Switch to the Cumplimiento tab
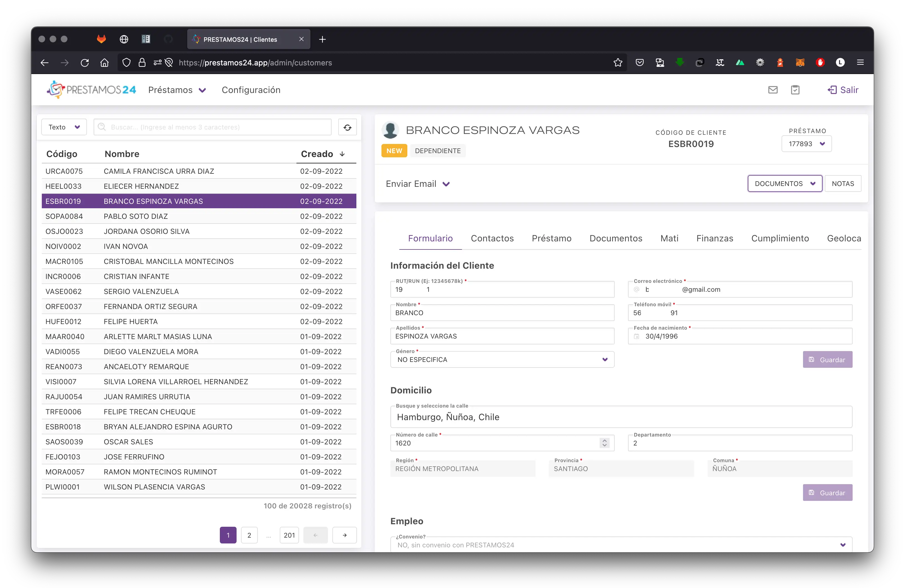The height and width of the screenshot is (588, 905). point(780,239)
